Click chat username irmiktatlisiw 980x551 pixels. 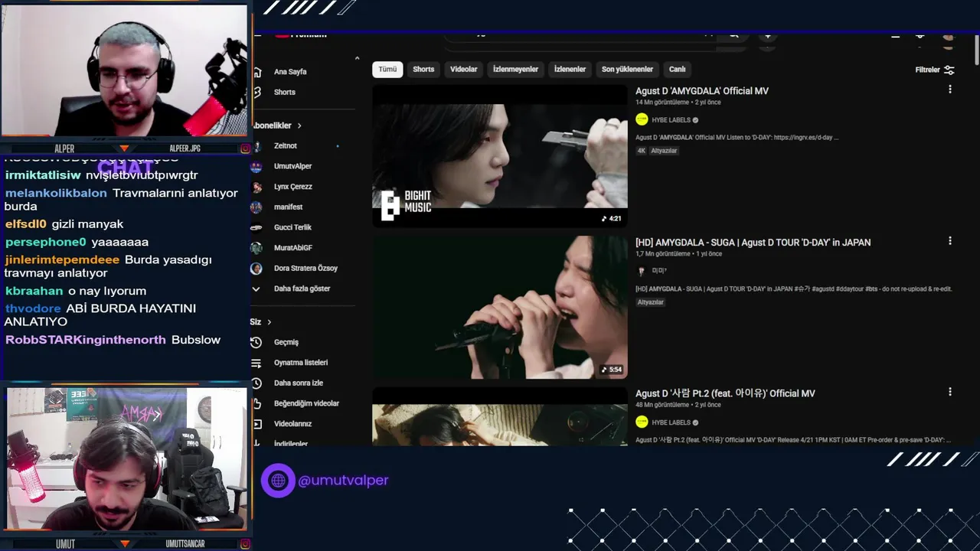(x=43, y=175)
